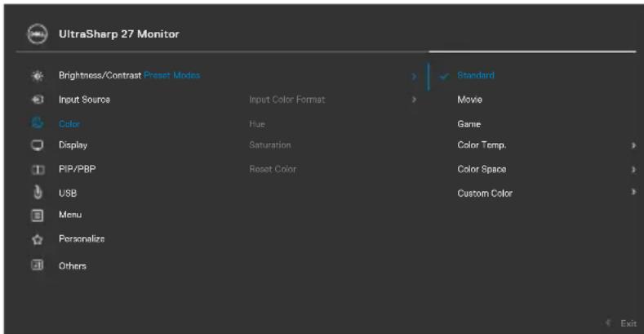Select the Personalize star icon

[38, 239]
